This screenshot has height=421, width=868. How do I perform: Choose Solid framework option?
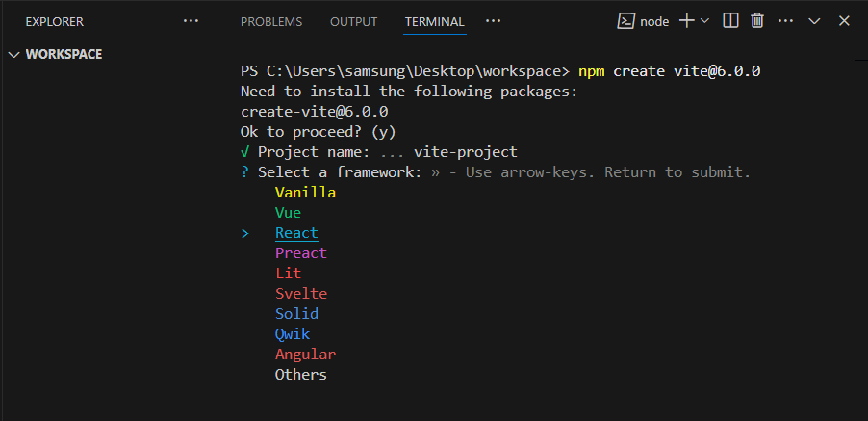pos(296,313)
